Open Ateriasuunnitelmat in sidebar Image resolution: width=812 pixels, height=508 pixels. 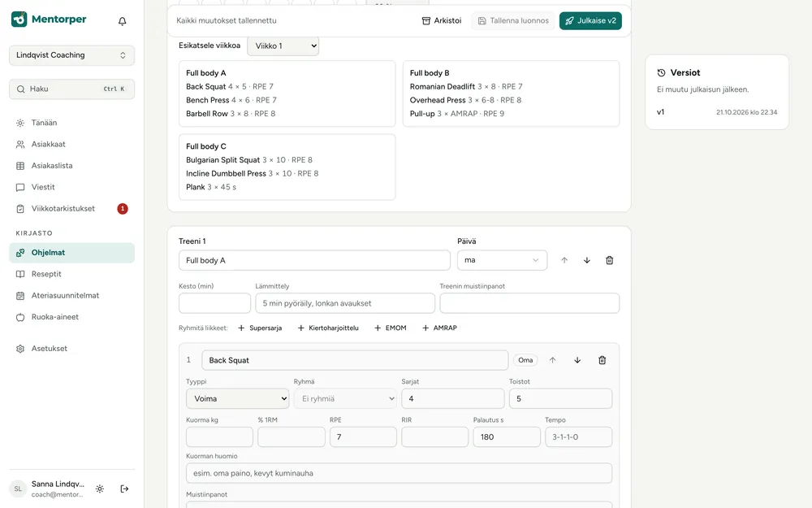[72, 296]
